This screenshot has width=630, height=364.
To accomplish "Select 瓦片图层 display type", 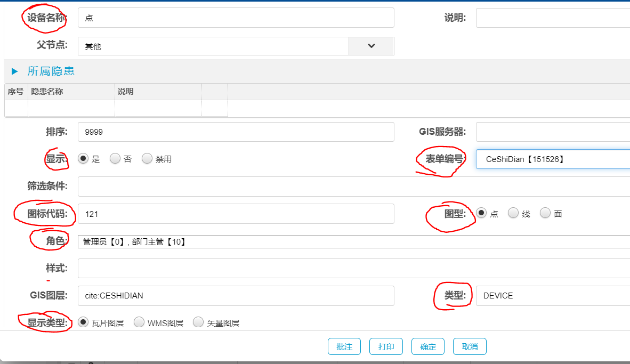I will tap(83, 322).
